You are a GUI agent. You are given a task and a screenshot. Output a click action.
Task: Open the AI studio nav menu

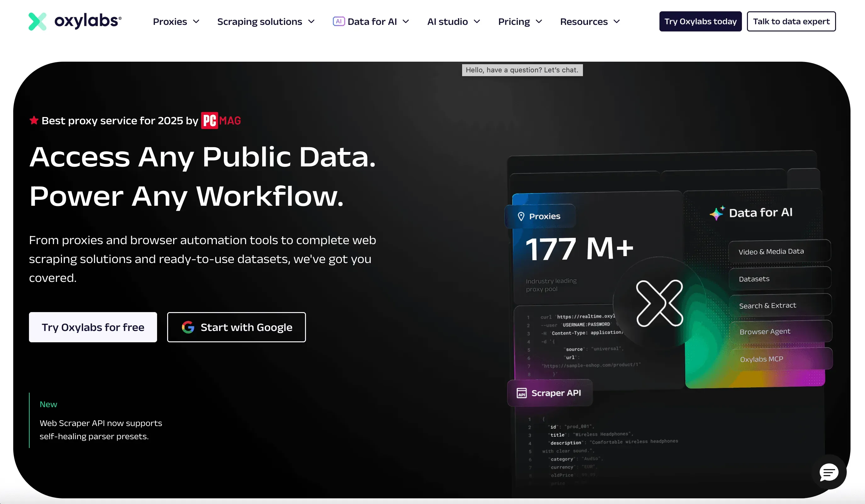click(454, 22)
